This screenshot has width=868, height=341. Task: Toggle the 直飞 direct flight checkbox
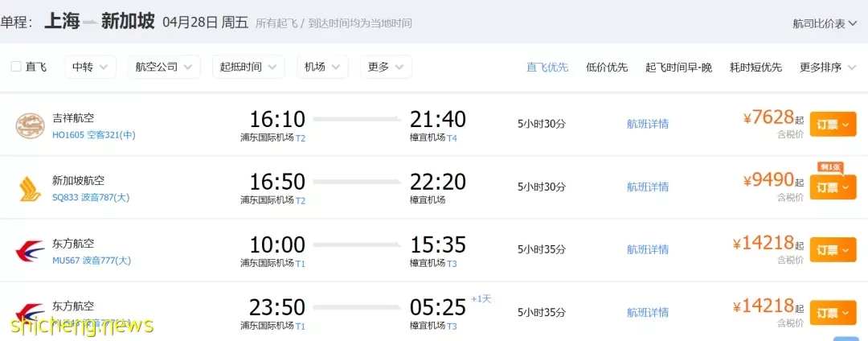pos(16,67)
